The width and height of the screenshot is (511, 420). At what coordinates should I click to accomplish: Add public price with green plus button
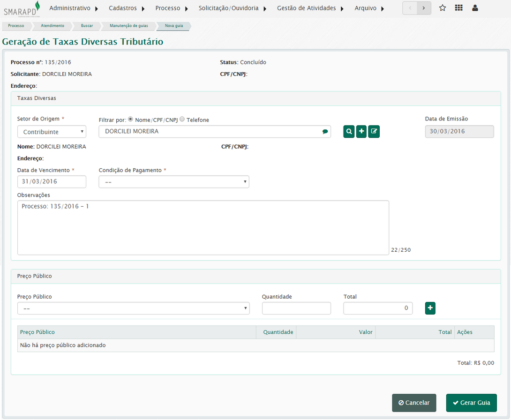tap(430, 308)
